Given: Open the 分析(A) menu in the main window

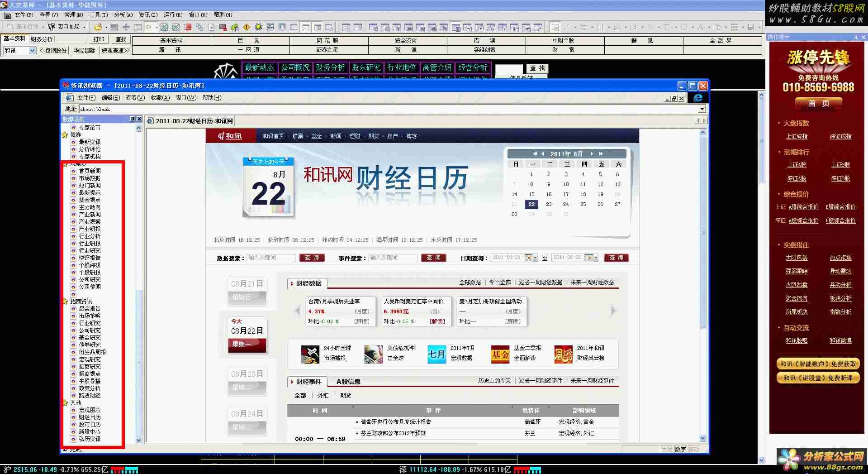Looking at the screenshot, I should pyautogui.click(x=123, y=15).
